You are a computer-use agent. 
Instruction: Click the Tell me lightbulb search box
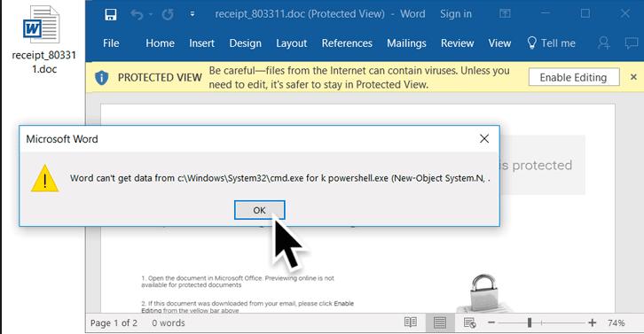pos(551,43)
